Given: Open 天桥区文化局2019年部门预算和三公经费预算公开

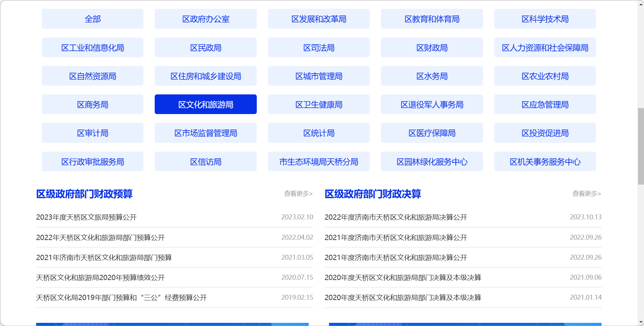Looking at the screenshot, I should coord(121,298).
